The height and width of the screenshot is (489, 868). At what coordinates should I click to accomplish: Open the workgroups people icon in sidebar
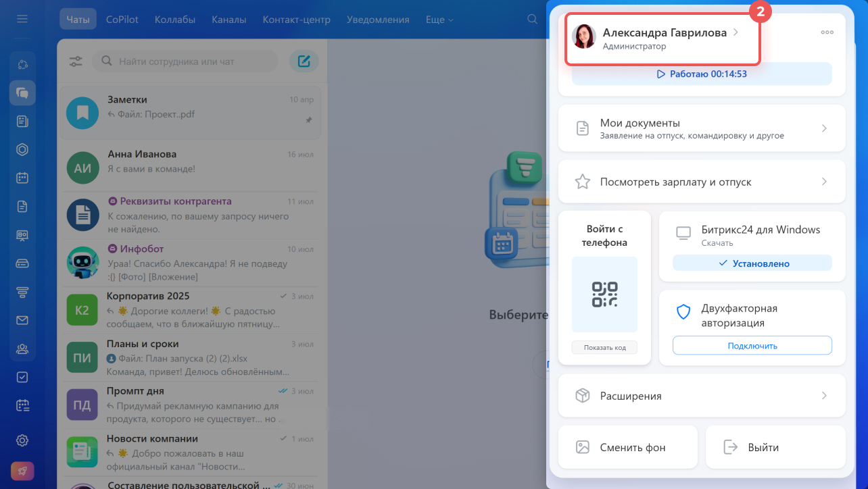(x=22, y=349)
